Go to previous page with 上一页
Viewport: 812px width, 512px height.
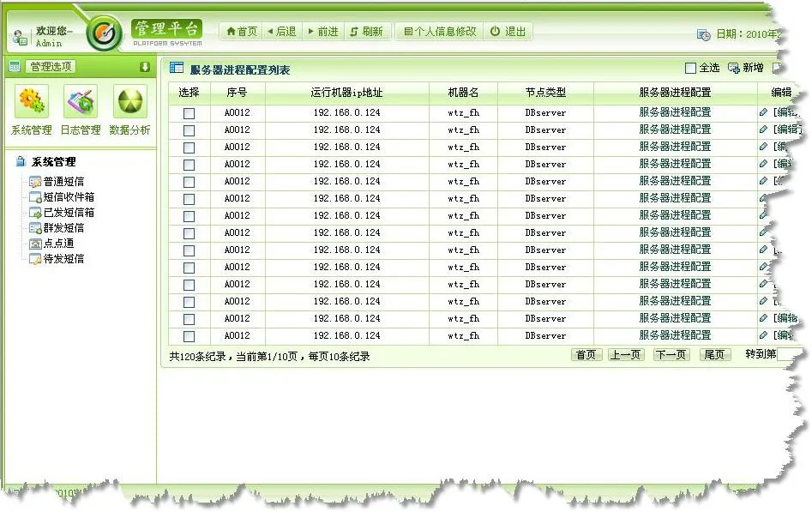[626, 355]
